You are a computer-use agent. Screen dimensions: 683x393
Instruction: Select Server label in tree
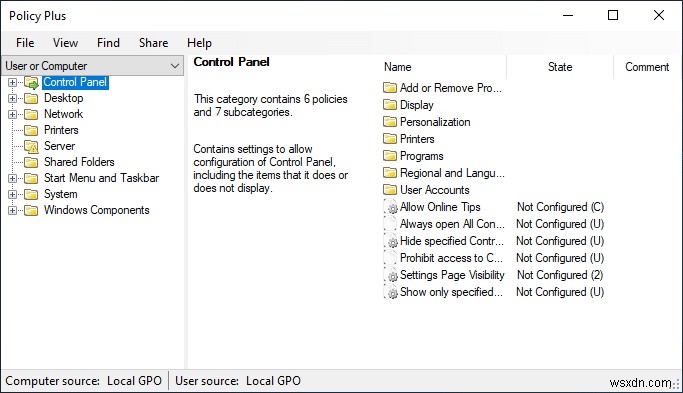[59, 146]
